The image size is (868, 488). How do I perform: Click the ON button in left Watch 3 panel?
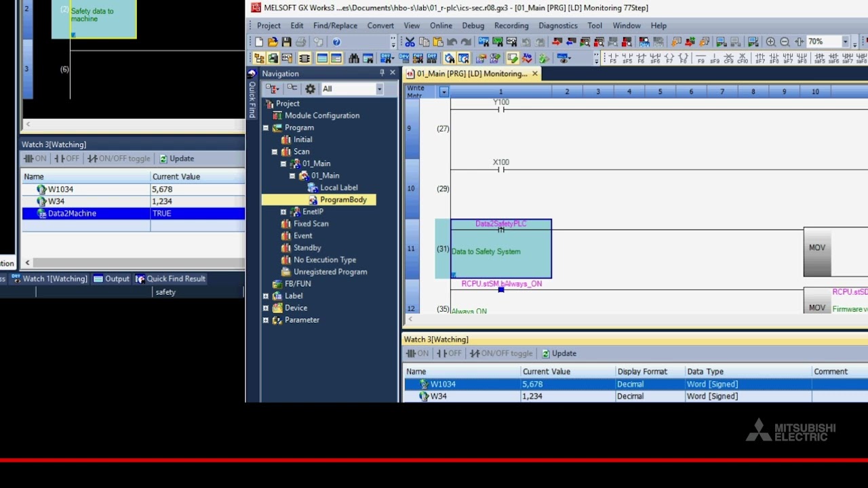tap(35, 159)
